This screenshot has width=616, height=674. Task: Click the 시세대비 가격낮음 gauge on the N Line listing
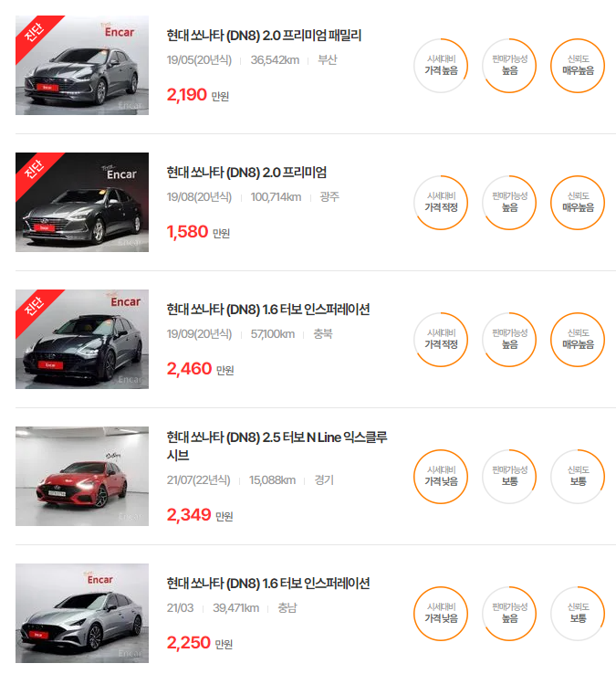click(441, 476)
